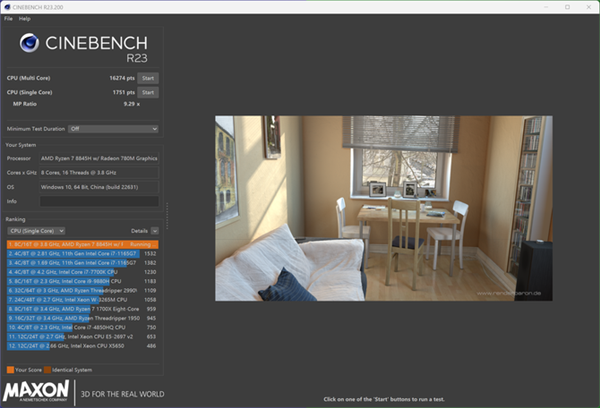Screen dimensions: 600x408
Task: Minimize the Cinebench window
Action: (538, 6)
